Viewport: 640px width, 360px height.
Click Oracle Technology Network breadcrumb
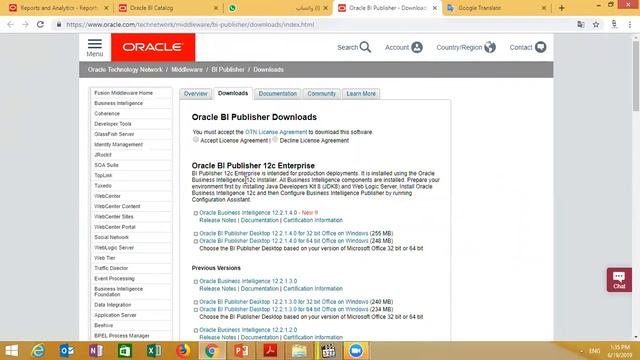click(125, 70)
